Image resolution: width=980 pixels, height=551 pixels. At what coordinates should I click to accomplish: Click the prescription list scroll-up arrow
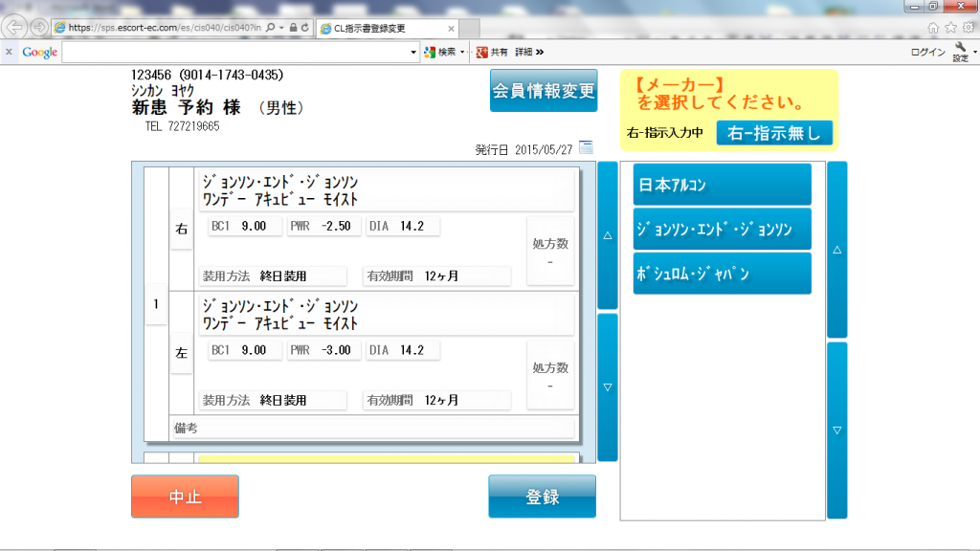tap(608, 235)
